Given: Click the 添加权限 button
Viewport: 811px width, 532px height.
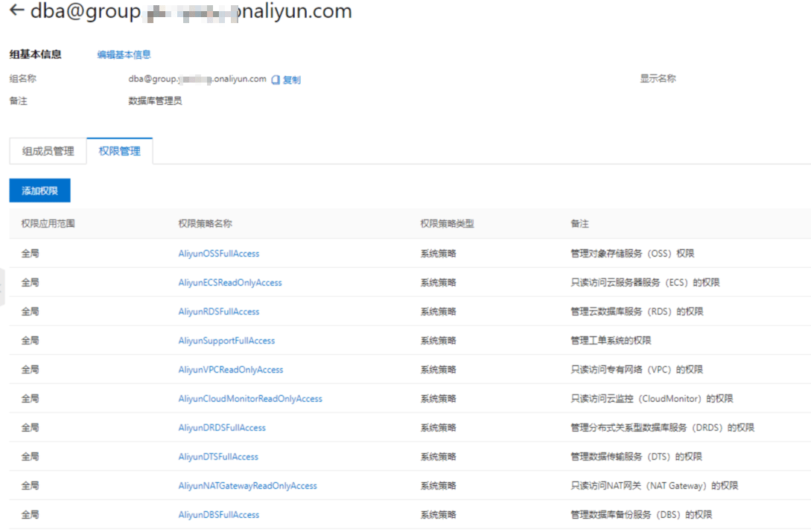Looking at the screenshot, I should pos(39,190).
